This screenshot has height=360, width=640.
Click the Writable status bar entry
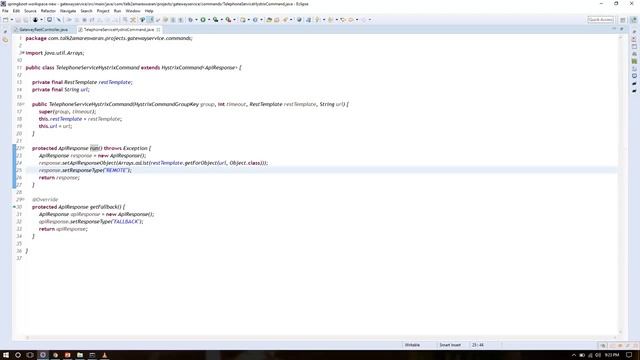coord(412,345)
